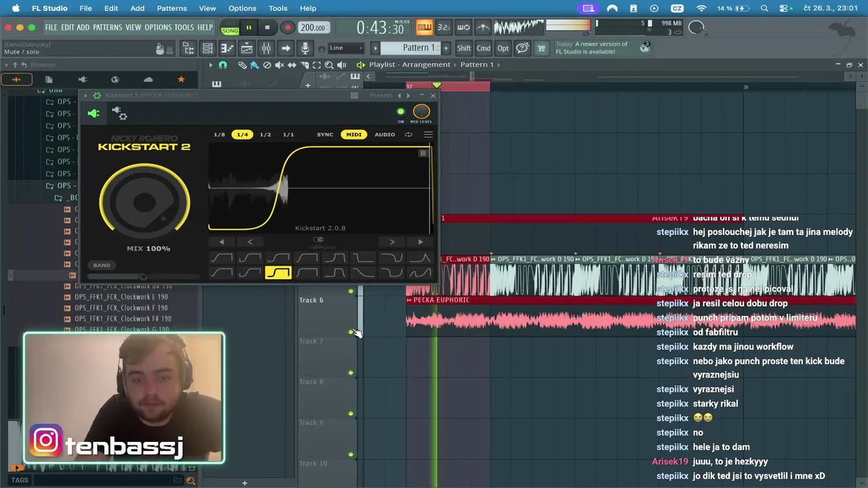Expand the pattern menu arrow before Pattern 1
The height and width of the screenshot is (488, 868).
click(374, 48)
